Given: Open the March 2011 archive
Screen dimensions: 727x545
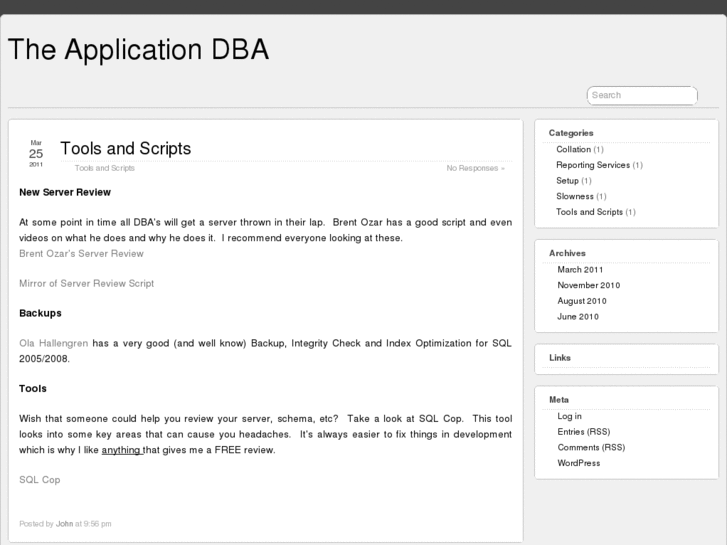Looking at the screenshot, I should pyautogui.click(x=580, y=269).
